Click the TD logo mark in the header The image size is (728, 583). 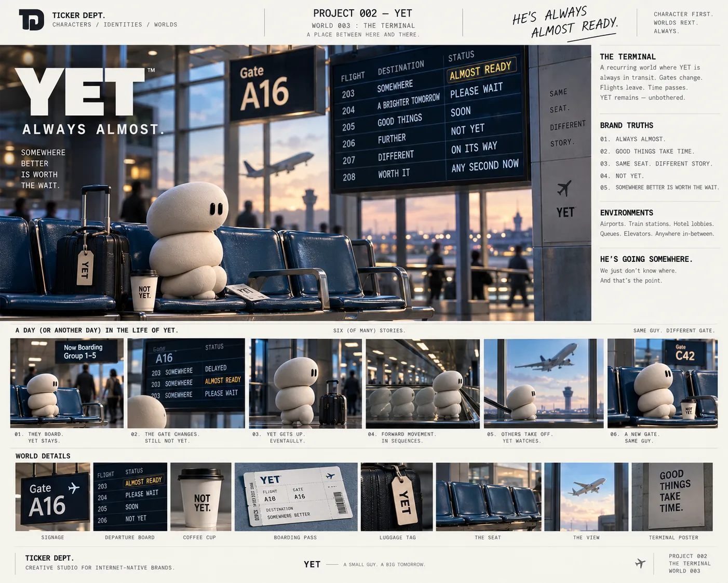(32, 20)
